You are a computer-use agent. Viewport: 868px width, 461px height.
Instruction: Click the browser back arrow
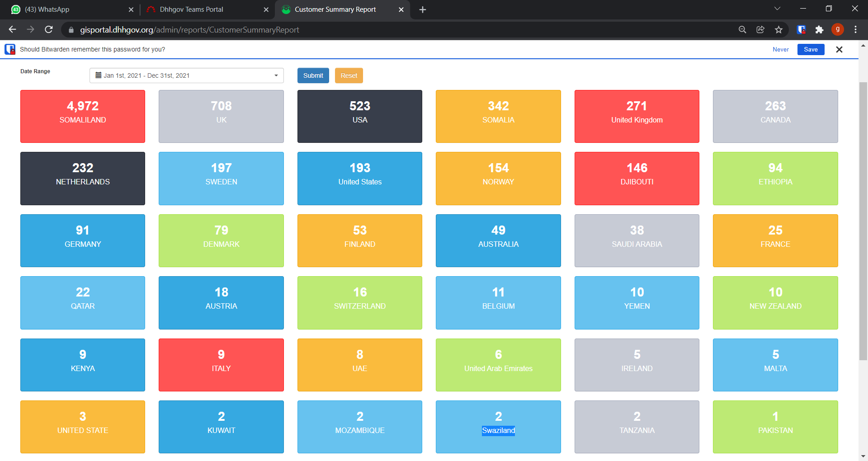tap(12, 29)
